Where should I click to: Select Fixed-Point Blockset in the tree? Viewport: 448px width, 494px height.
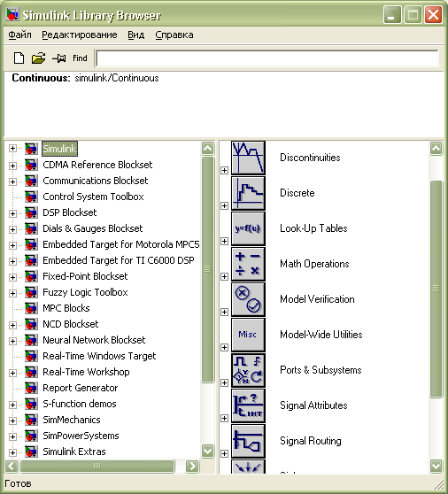[85, 276]
